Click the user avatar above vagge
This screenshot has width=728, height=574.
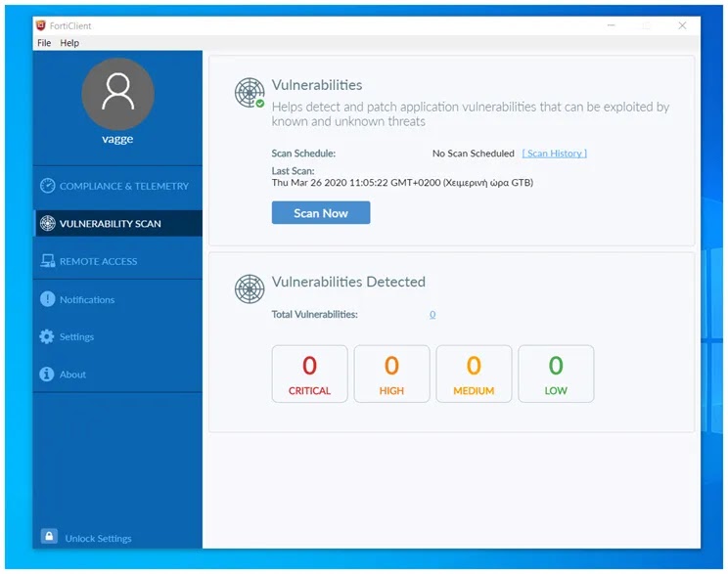(x=118, y=94)
